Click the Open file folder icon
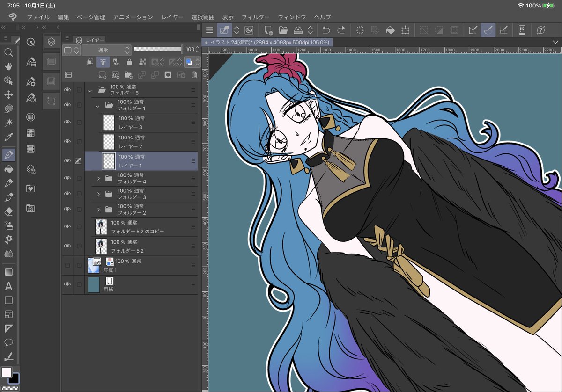This screenshot has width=562, height=392. coord(283,30)
